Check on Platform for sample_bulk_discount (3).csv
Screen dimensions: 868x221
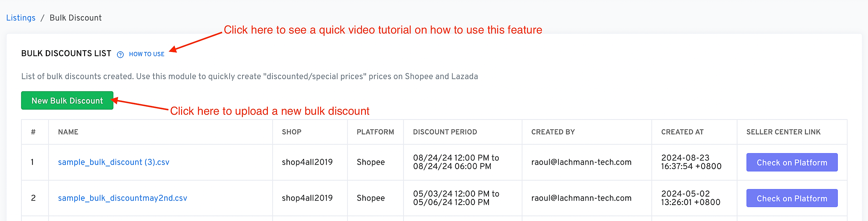point(792,163)
